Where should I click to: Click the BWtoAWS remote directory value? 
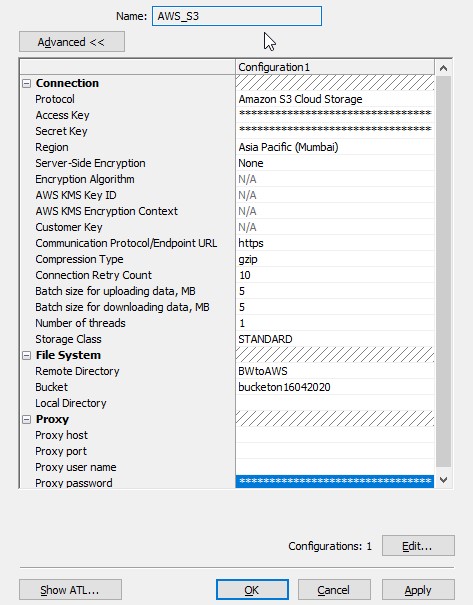(335, 371)
